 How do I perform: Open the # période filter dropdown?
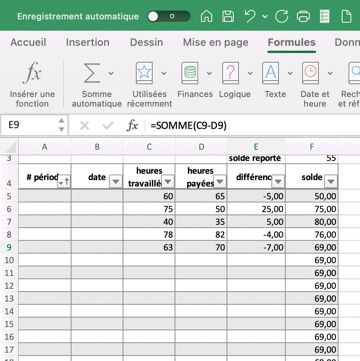(x=64, y=182)
